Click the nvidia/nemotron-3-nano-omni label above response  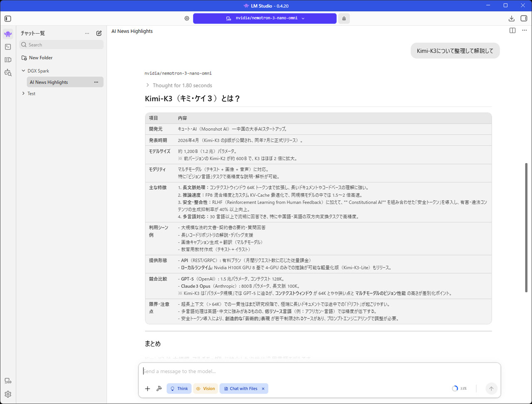pos(178,73)
